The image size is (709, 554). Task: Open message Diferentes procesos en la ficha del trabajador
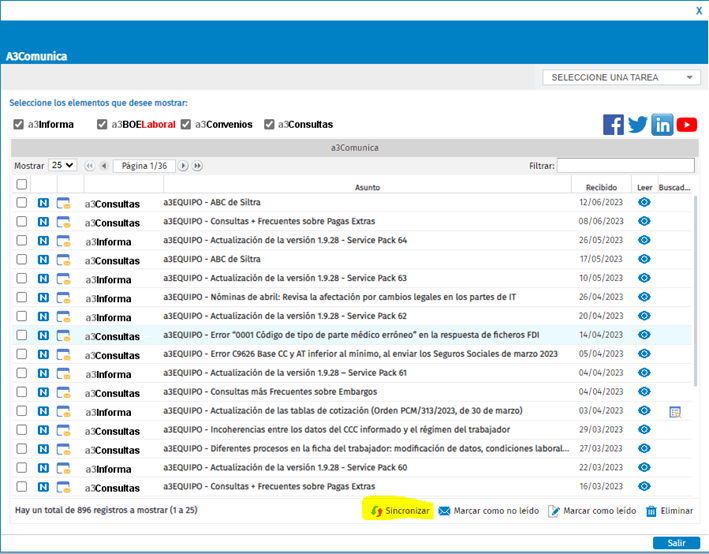[x=366, y=449]
